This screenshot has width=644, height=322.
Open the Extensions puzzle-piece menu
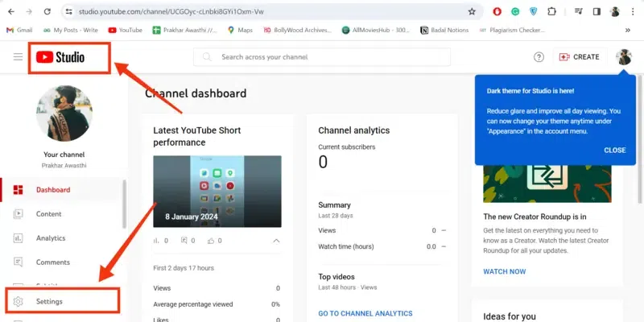click(x=551, y=12)
